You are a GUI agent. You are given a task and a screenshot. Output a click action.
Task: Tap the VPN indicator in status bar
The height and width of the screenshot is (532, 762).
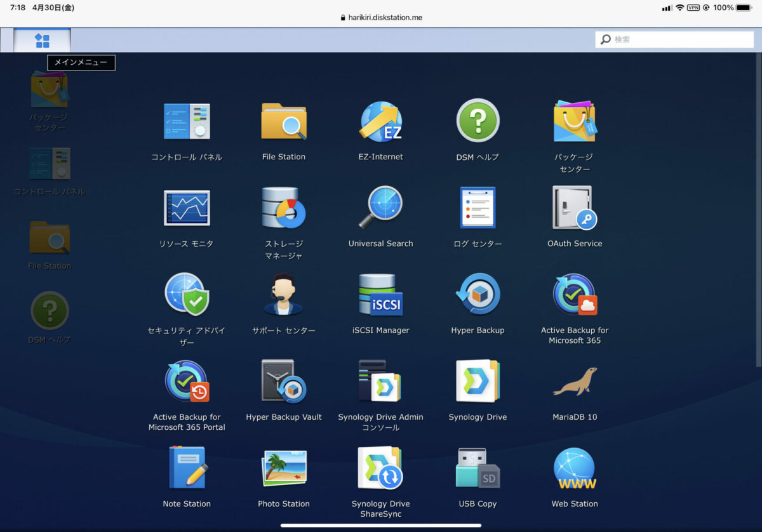click(693, 8)
